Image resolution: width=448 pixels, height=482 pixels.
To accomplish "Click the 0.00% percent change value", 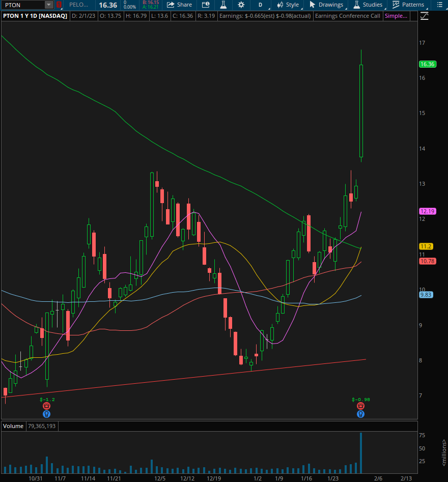I will coord(130,7).
